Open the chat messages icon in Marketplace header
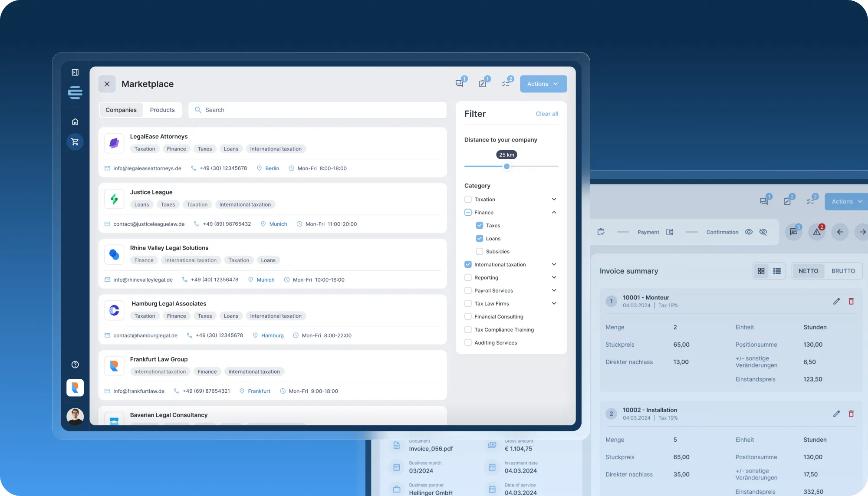 click(x=459, y=84)
